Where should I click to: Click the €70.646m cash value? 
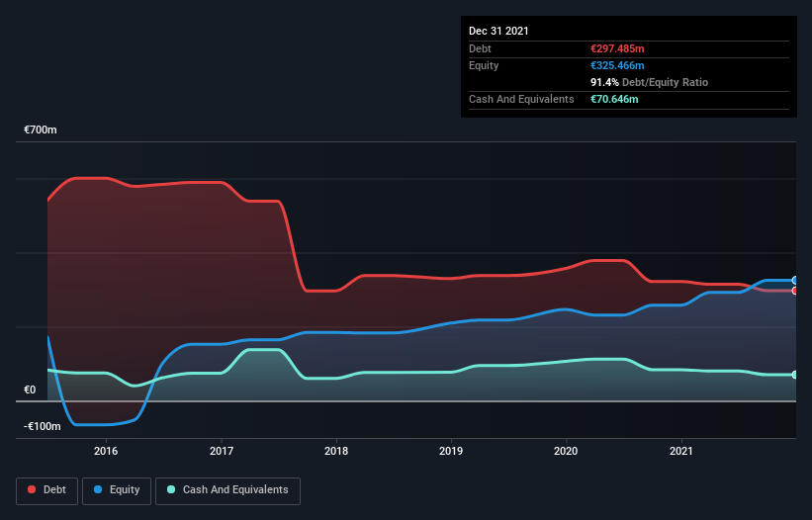click(614, 99)
